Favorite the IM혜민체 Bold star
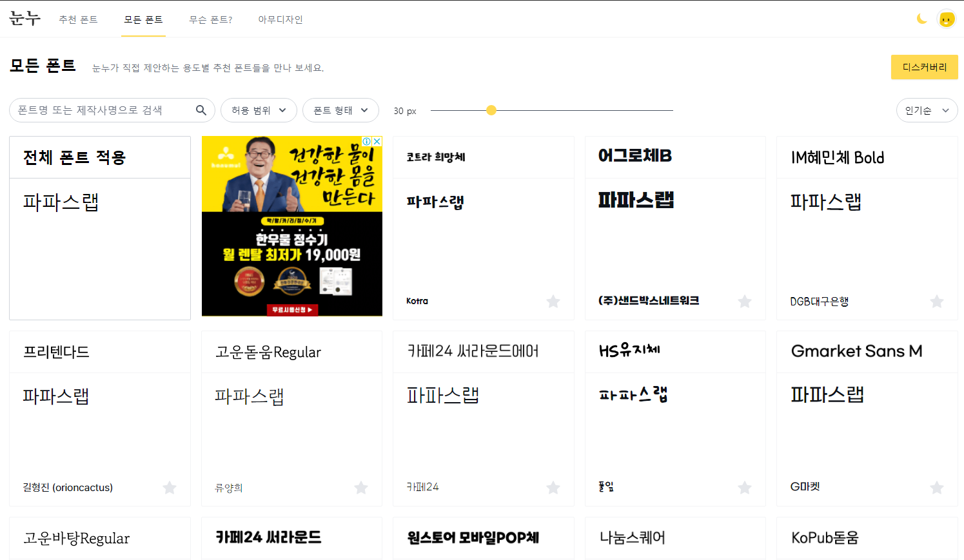 937,302
